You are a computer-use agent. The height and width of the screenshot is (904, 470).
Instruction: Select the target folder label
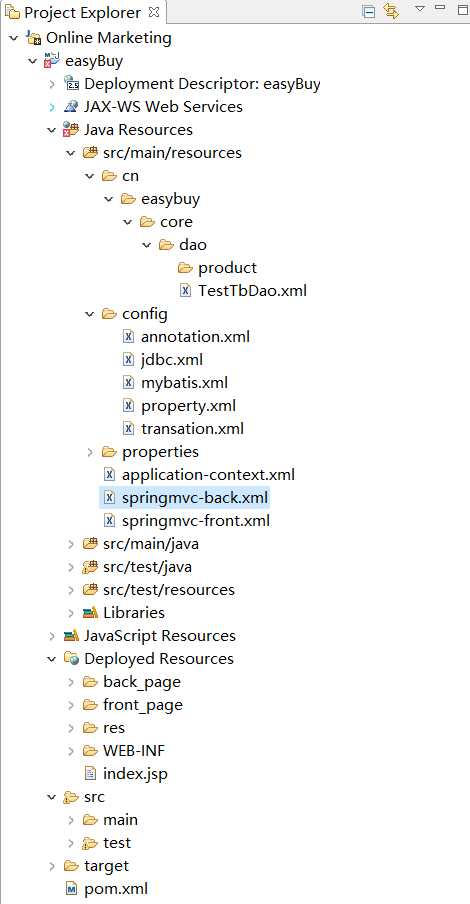pos(107,866)
